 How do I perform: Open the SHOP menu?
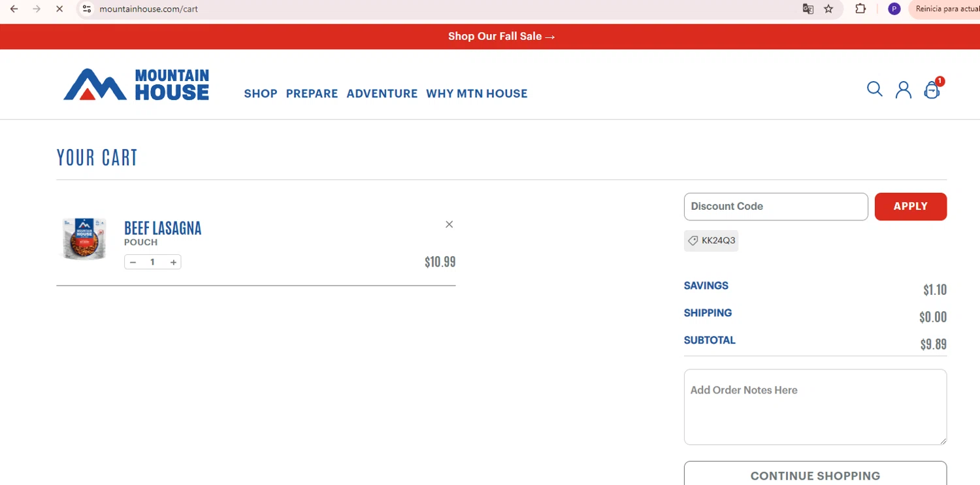pyautogui.click(x=261, y=93)
